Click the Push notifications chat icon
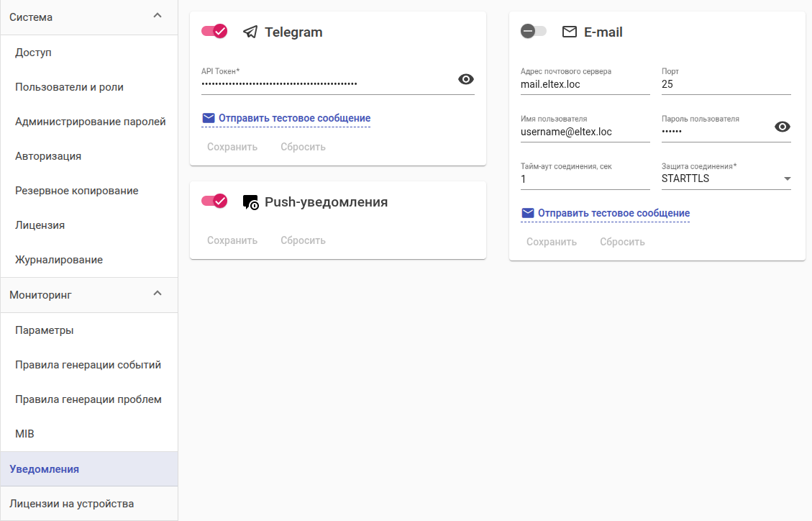 tap(250, 202)
